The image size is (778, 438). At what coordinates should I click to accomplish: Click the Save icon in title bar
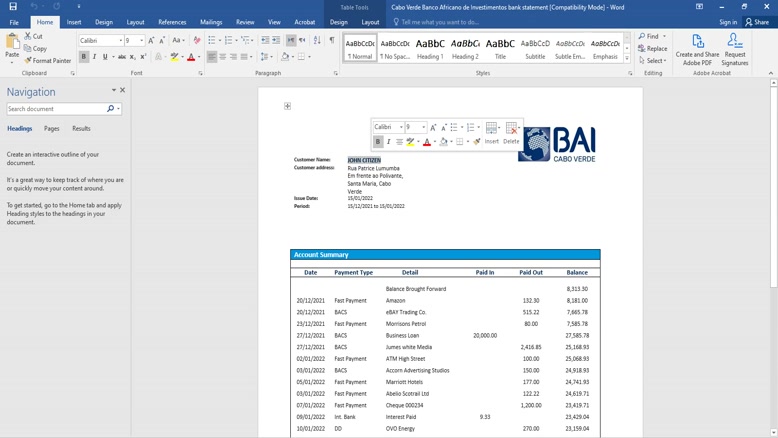point(13,7)
